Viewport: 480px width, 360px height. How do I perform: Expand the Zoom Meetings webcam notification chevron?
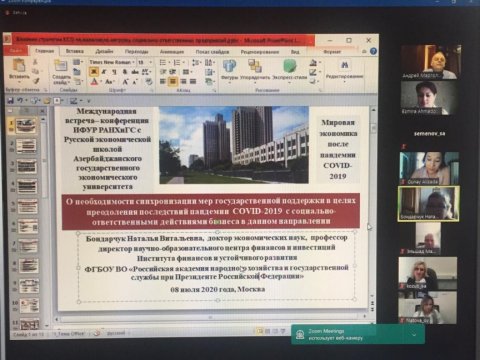(414, 334)
